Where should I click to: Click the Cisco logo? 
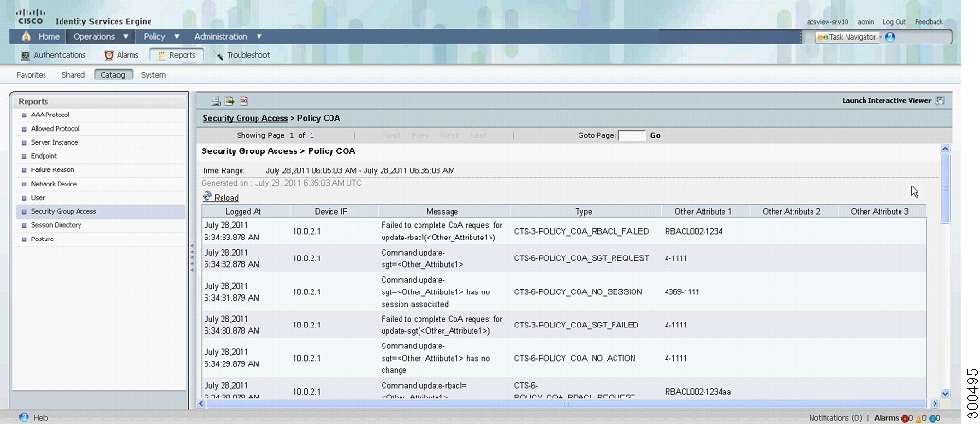[30, 15]
